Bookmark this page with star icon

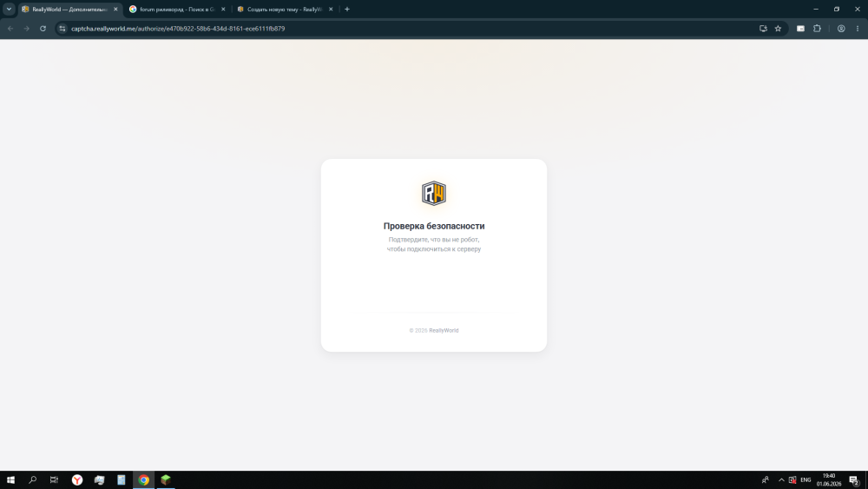coord(778,29)
